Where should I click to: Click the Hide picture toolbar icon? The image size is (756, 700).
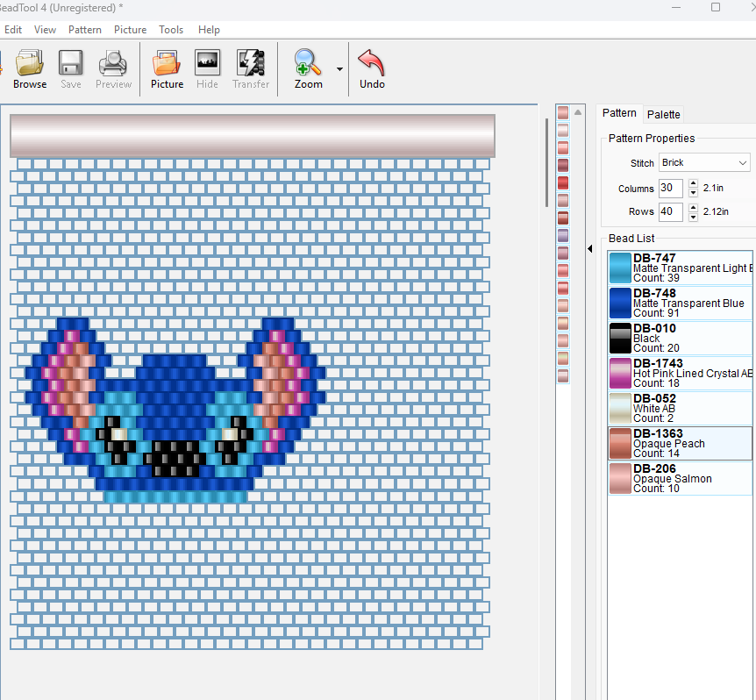coord(207,69)
